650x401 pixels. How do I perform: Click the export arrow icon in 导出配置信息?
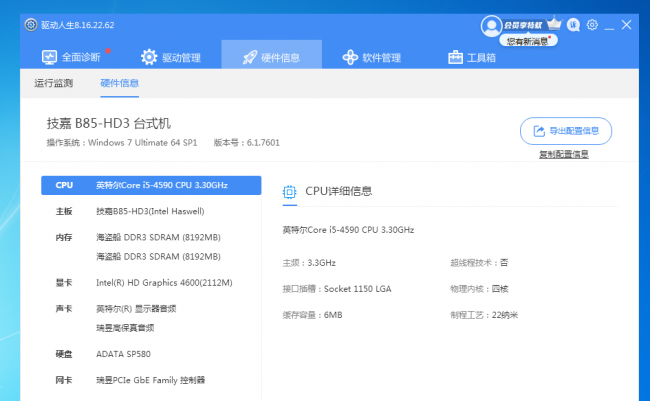coord(539,131)
